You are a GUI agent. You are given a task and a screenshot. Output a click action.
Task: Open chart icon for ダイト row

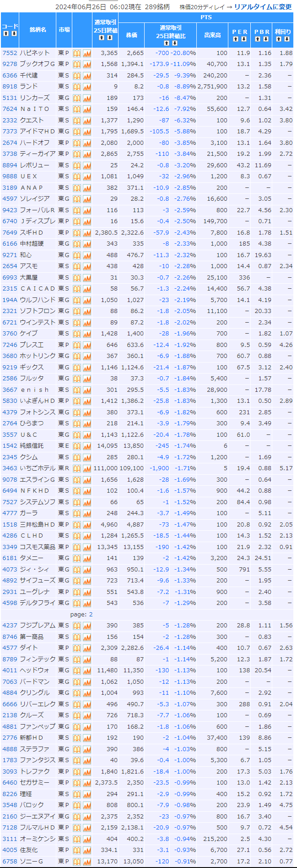[x=87, y=648]
